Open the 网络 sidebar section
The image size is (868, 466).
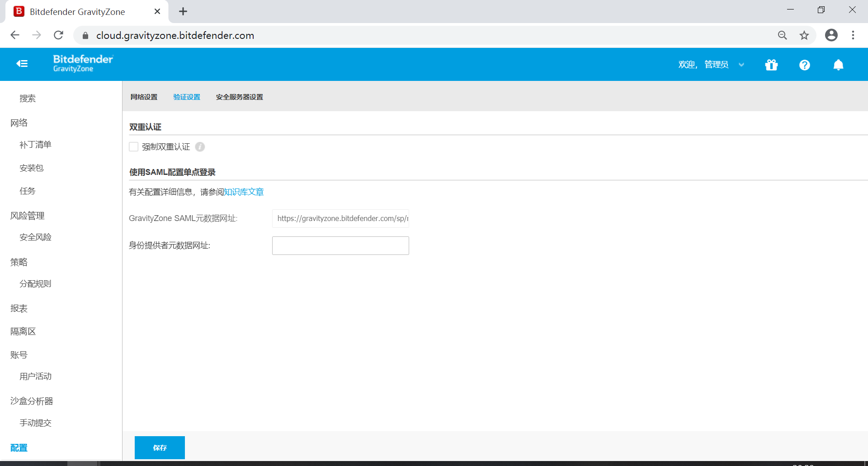[x=19, y=123]
